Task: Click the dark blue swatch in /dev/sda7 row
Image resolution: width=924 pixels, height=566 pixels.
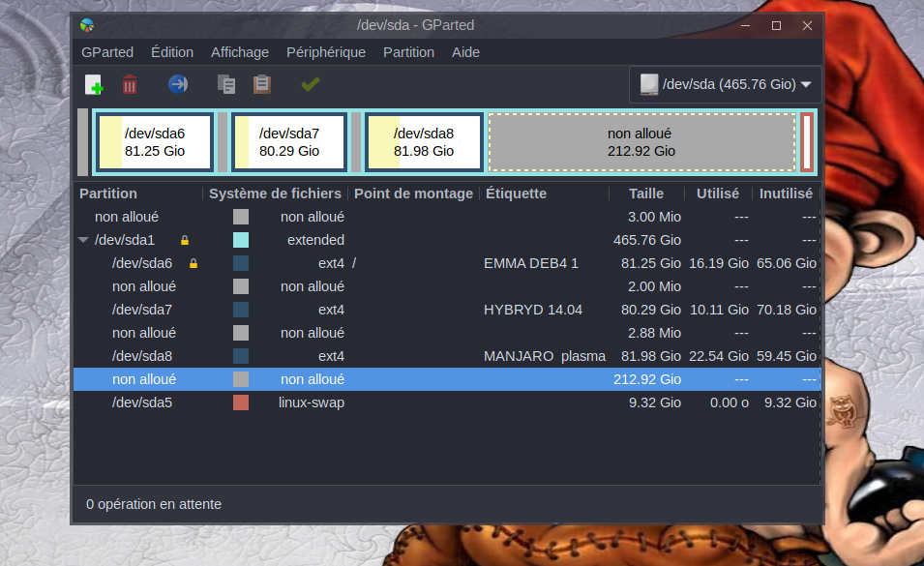Action: click(241, 310)
